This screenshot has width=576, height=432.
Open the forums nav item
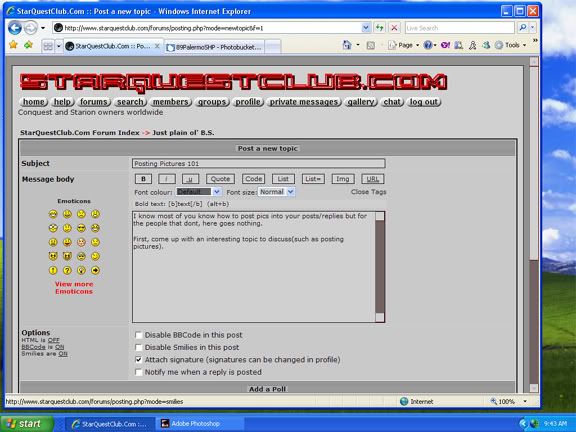(x=94, y=102)
